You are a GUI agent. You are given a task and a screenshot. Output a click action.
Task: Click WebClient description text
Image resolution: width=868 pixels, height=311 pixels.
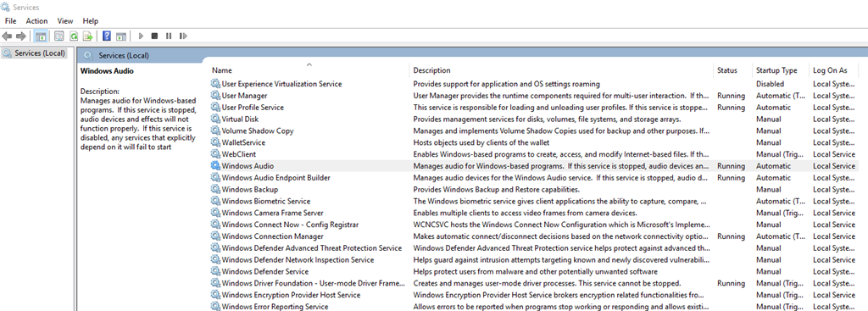click(x=561, y=154)
